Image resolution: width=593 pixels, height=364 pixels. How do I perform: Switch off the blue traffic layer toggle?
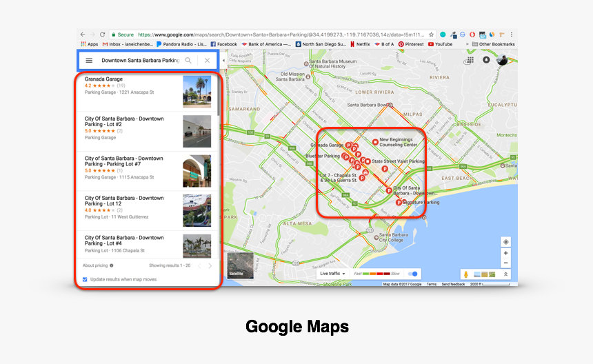point(413,274)
